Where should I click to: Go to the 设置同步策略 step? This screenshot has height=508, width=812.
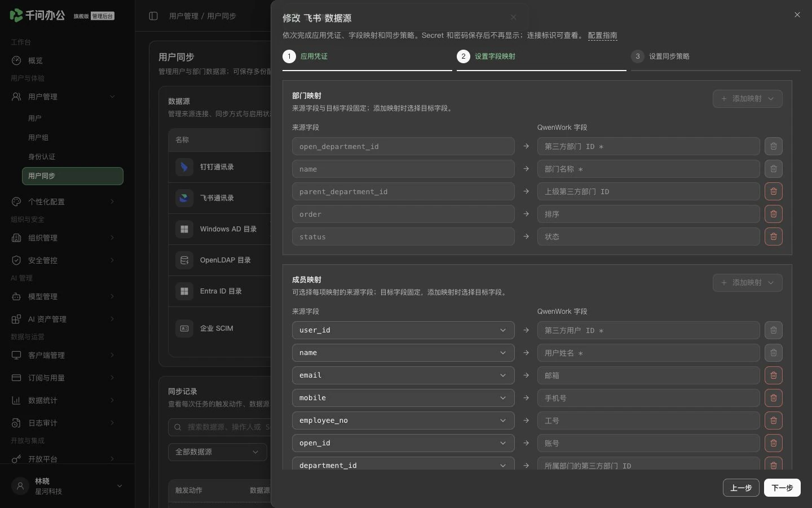tap(716, 56)
